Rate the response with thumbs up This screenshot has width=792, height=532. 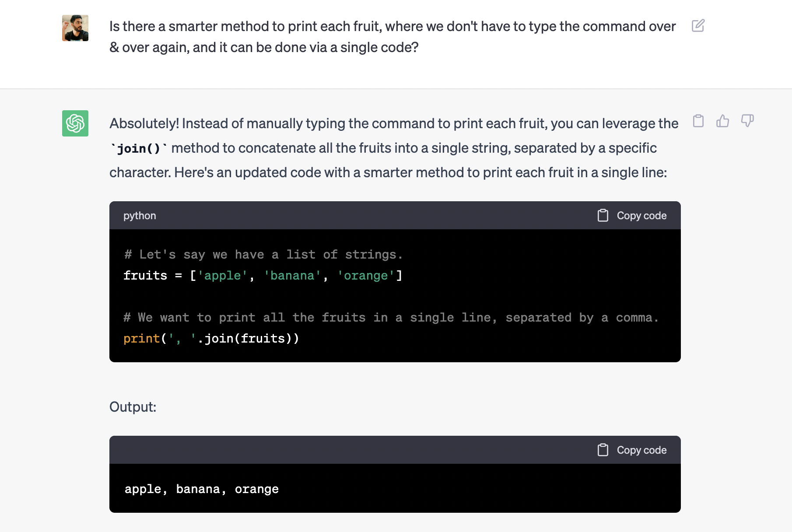722,122
